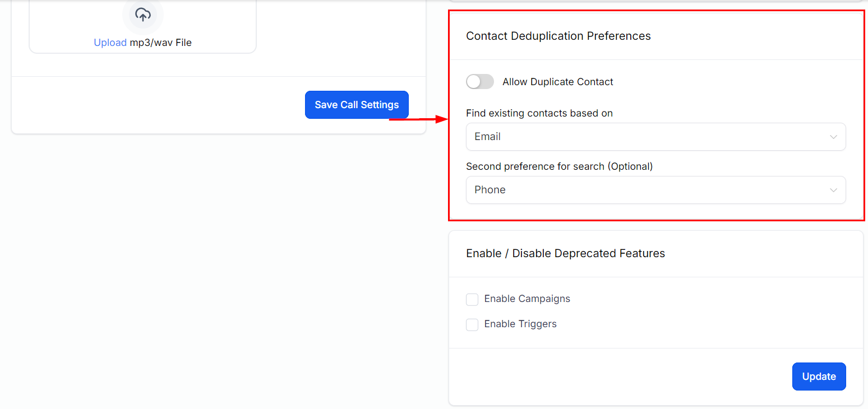Toggle the Allow Duplicate Contact switch
Screen dimensions: 868x409
coord(479,82)
